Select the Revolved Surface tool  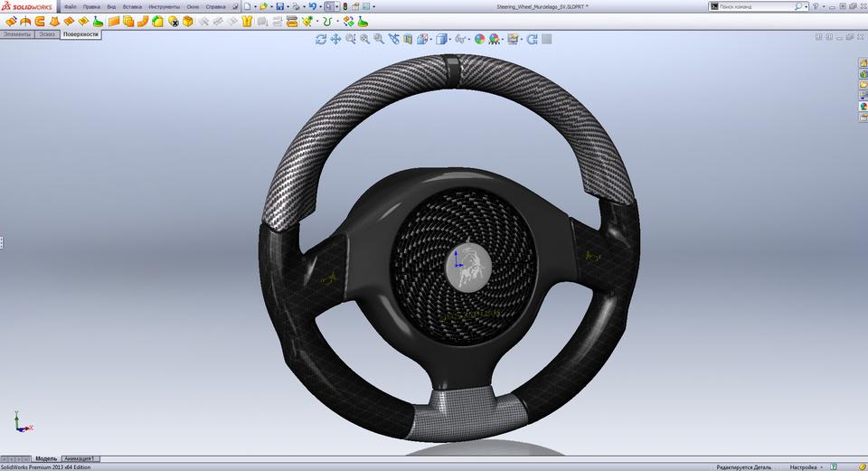pyautogui.click(x=25, y=22)
